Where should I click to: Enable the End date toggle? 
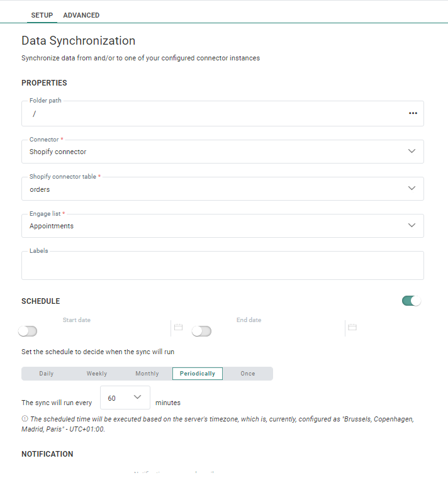[201, 331]
